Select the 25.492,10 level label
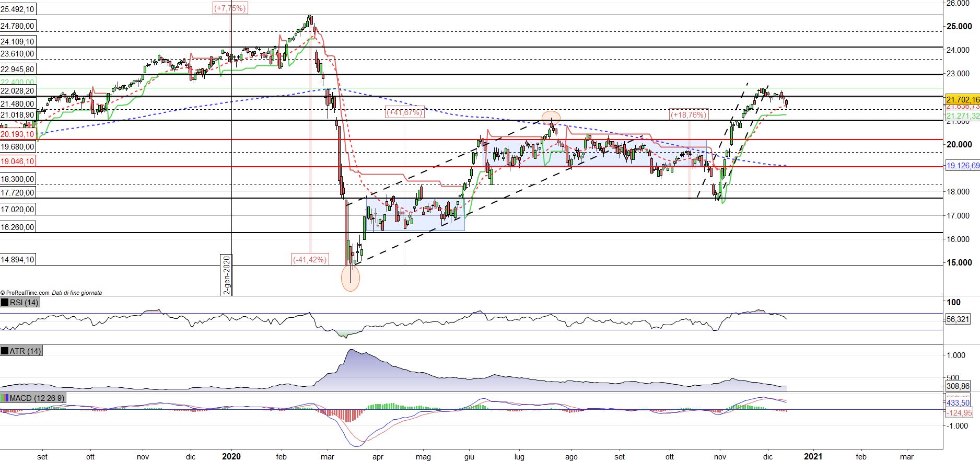This screenshot has height=461, width=980. (x=17, y=9)
